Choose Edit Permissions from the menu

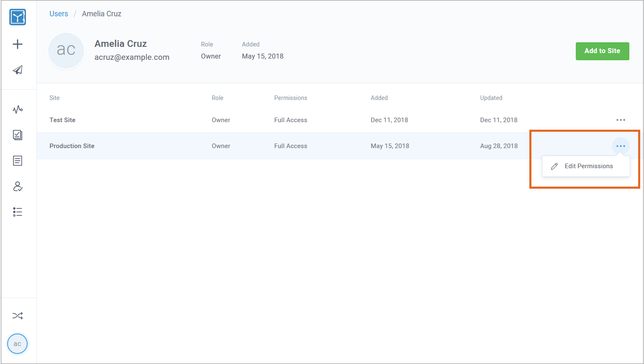[x=586, y=166]
